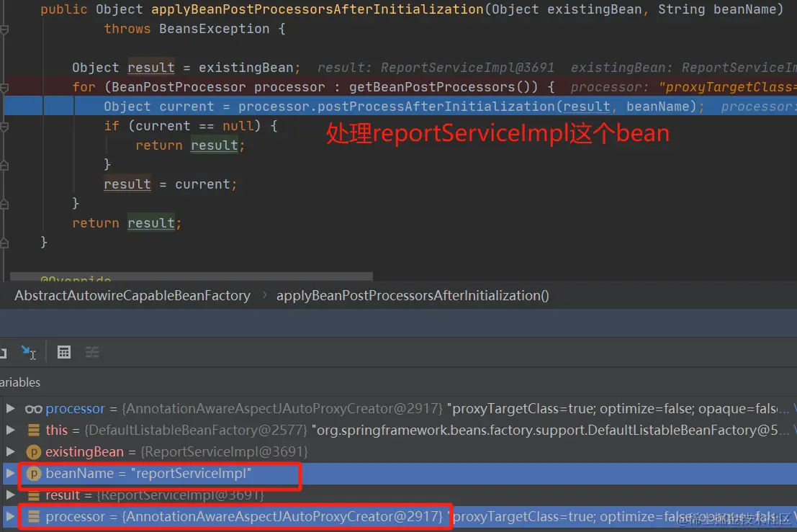The width and height of the screenshot is (797, 532).
Task: Click method name 'applyBeanPostProcessorsAfterInitialization' in signature
Action: click(318, 9)
